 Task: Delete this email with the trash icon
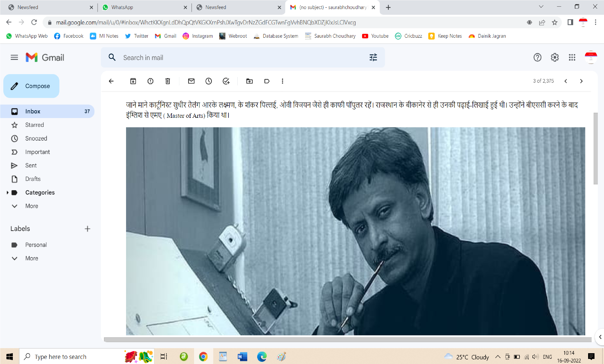click(x=168, y=81)
